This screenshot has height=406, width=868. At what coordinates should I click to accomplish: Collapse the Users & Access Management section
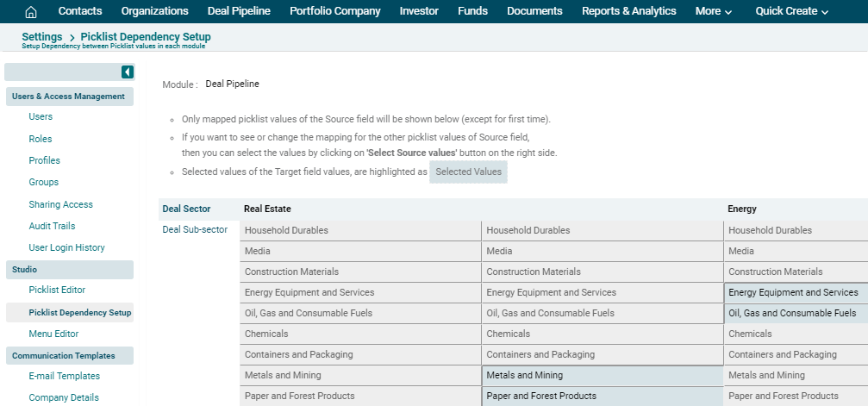tap(69, 97)
